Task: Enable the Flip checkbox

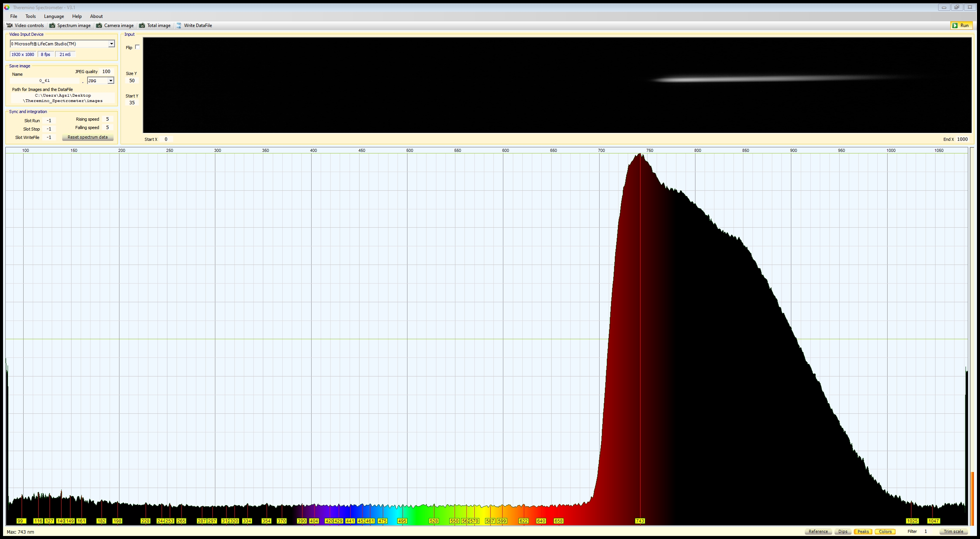Action: [x=137, y=47]
